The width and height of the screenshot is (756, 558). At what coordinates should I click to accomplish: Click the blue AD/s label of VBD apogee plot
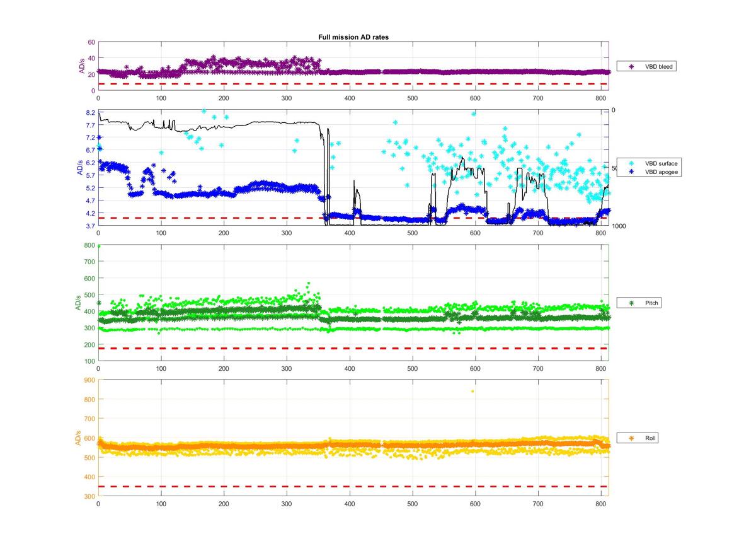tap(80, 168)
